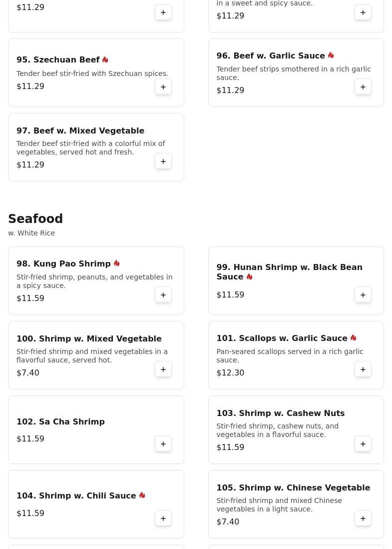392x549 pixels.
Task: Open the Kung Pao Shrimp item title
Action: 63,263
